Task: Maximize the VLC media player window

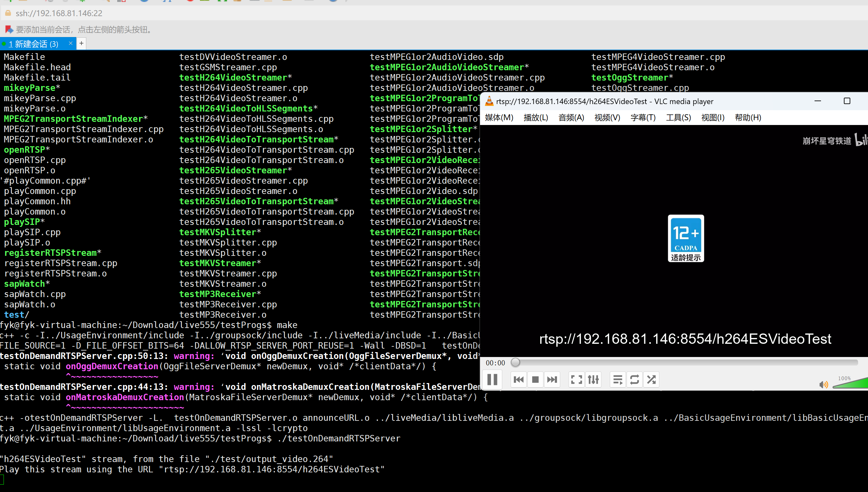Action: coord(847,101)
